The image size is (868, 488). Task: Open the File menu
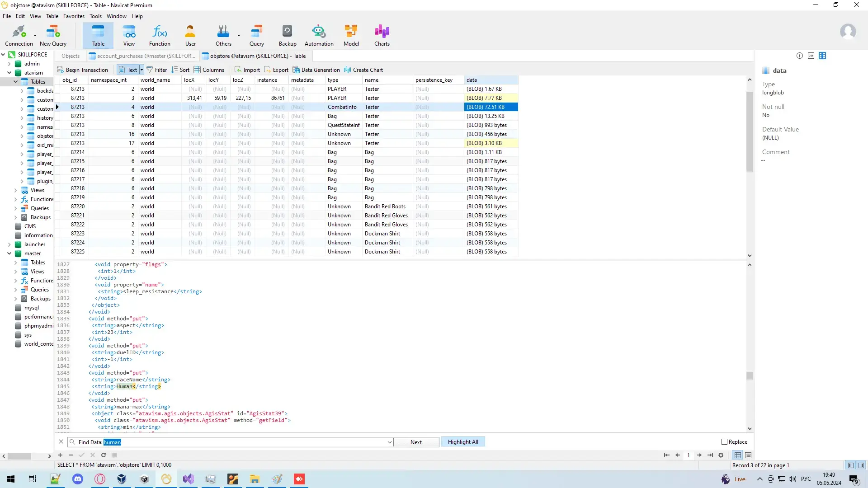7,16
